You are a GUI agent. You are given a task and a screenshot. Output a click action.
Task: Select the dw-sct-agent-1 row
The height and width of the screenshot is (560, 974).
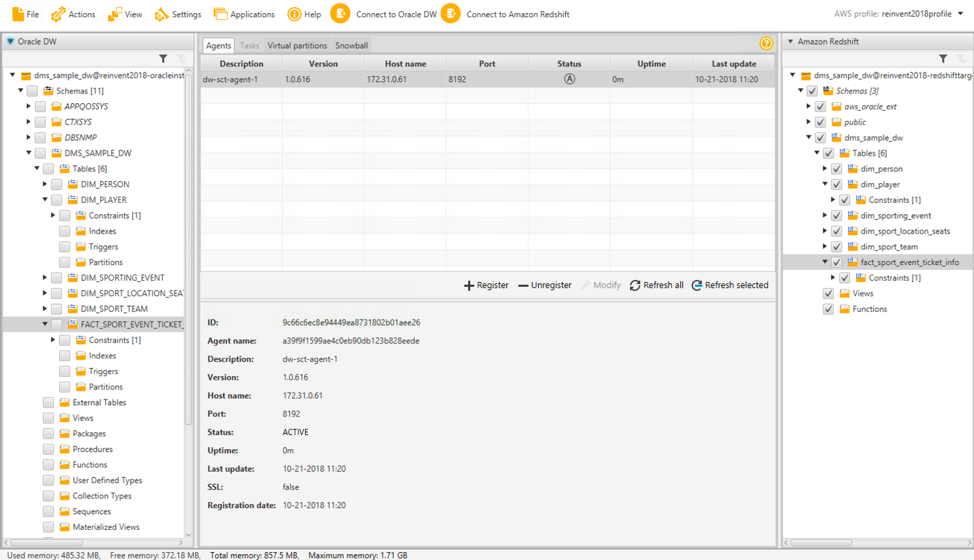(488, 79)
